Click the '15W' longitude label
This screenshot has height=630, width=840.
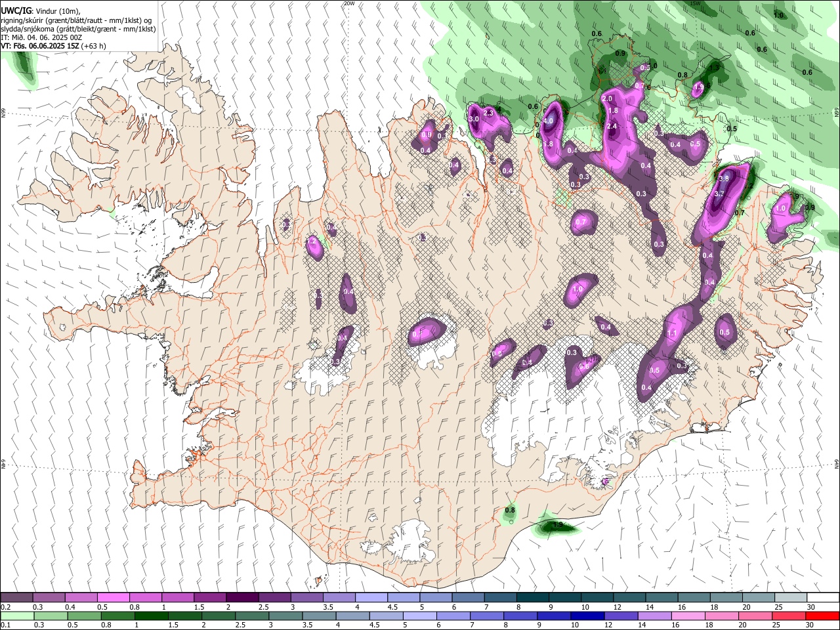(x=695, y=3)
